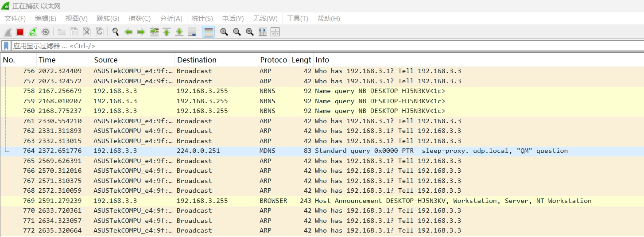Click the close capture file icon
Screen dimensions: 644x237
tap(87, 32)
